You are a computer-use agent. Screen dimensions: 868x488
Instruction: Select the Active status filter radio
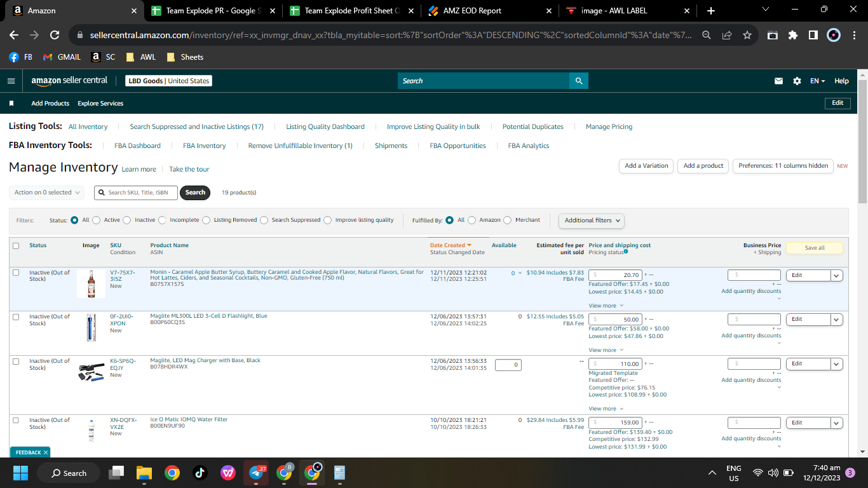97,220
